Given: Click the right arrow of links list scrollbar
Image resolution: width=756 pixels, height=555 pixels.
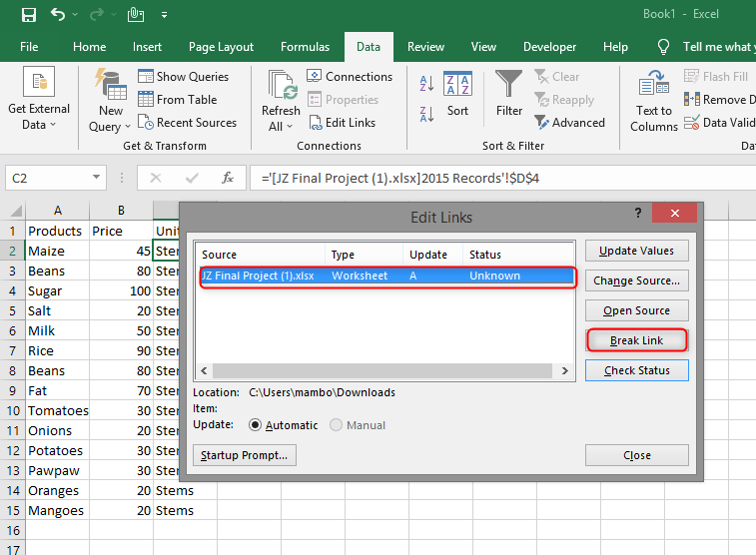Looking at the screenshot, I should click(564, 371).
